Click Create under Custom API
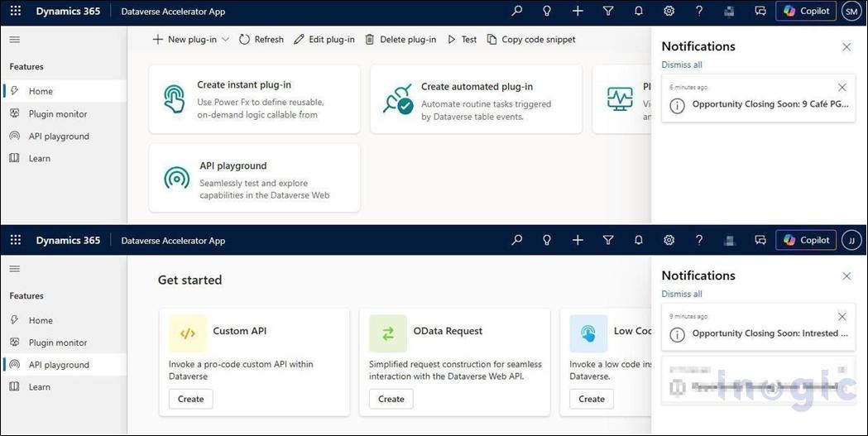 [191, 399]
